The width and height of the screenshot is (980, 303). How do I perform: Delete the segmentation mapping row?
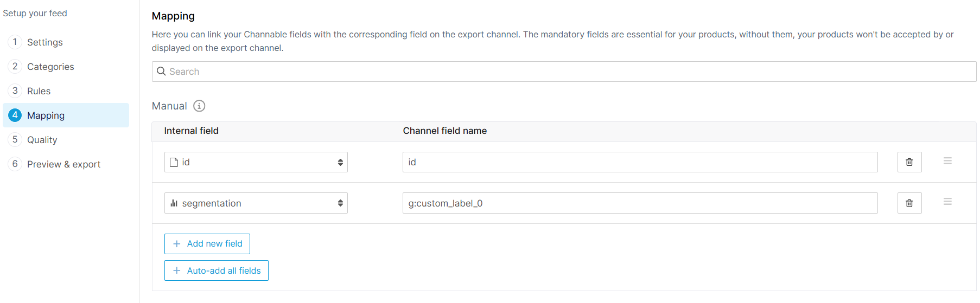909,203
